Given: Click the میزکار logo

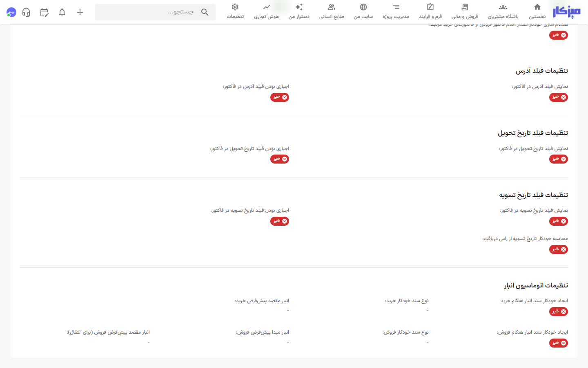Looking at the screenshot, I should [x=566, y=12].
